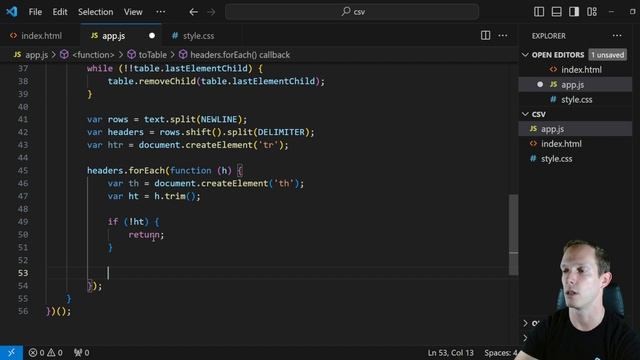Click the ports forwarded status item
The width and height of the screenshot is (640, 360).
[82, 353]
